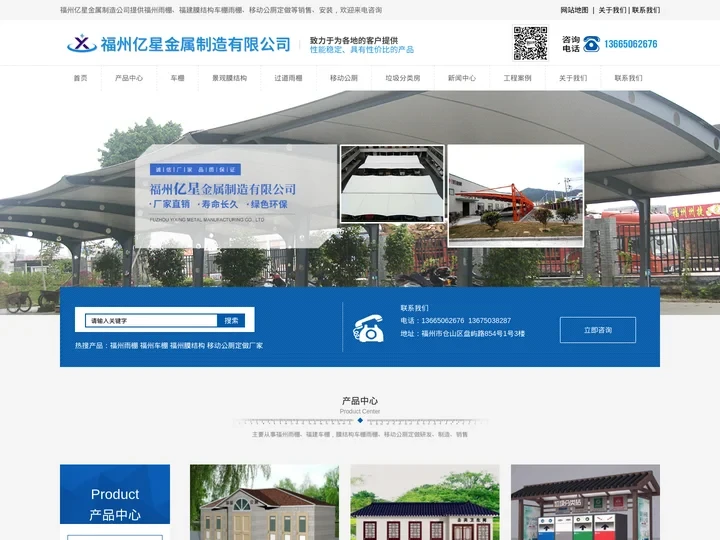Open the product image of the blue-roofed toilet building
The image size is (720, 540).
pos(425,502)
